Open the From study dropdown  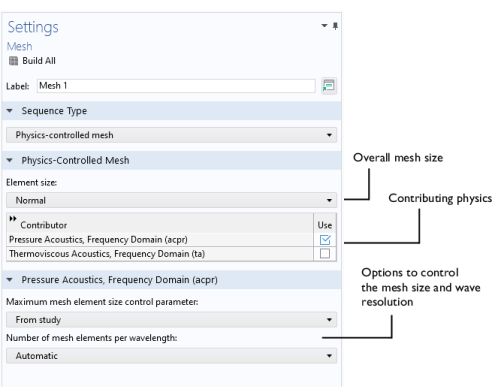coord(171,320)
